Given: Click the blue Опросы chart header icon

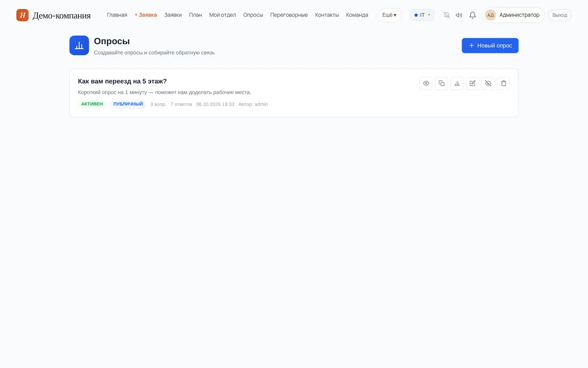Looking at the screenshot, I should point(79,45).
